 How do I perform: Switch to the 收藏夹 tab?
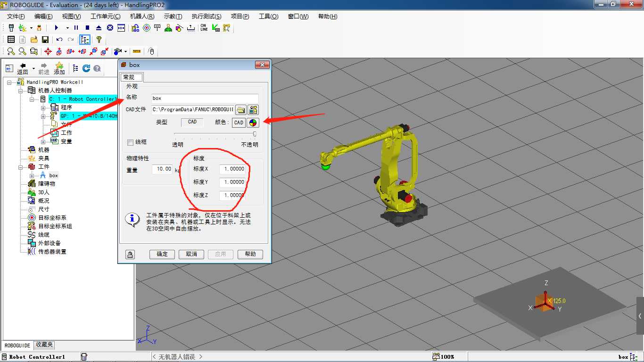[x=44, y=345]
